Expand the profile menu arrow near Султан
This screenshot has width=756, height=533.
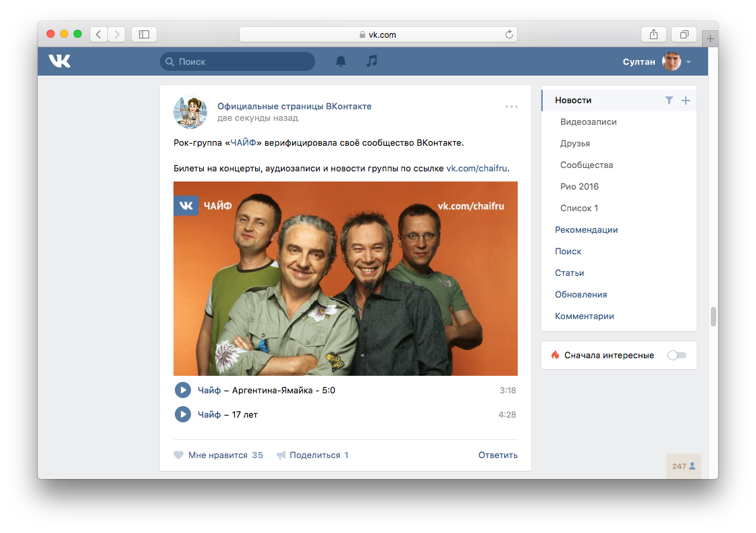pyautogui.click(x=688, y=62)
